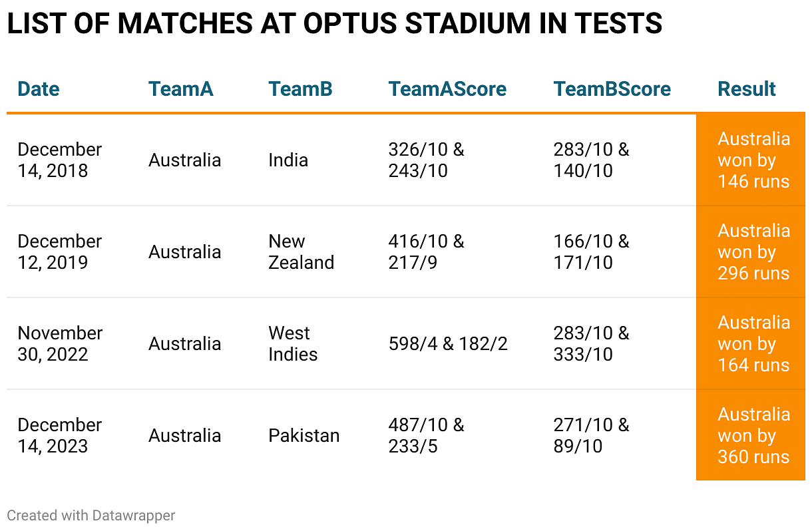Click the TeamB column header
This screenshot has width=812, height=531.
point(300,89)
